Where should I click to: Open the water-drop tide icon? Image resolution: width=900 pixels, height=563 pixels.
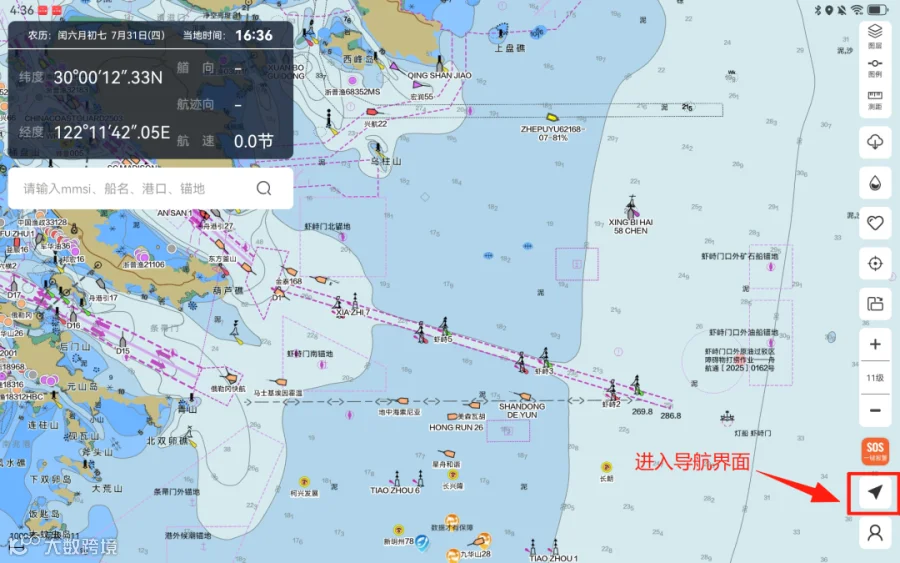(x=875, y=183)
